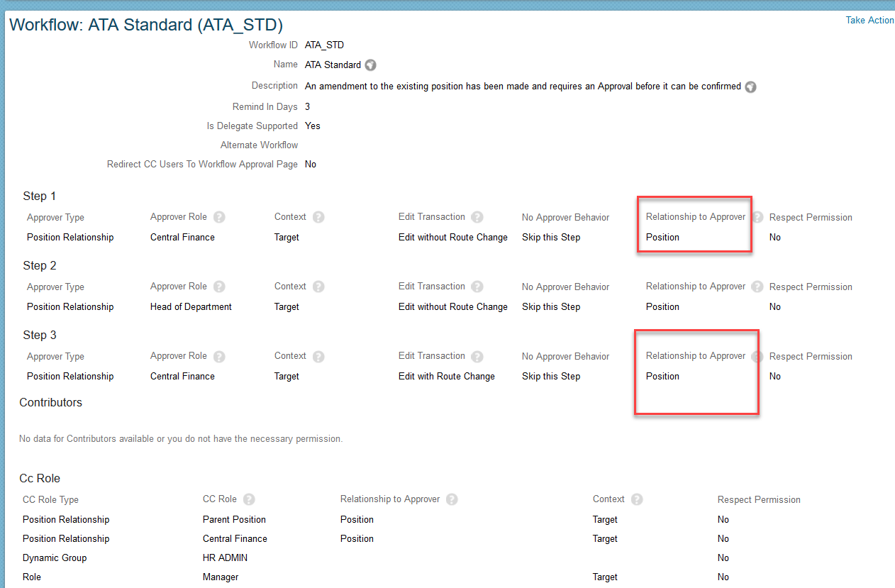The image size is (895, 588).
Task: Click the Step 3 Relationship to Approver value Position
Action: pos(662,377)
